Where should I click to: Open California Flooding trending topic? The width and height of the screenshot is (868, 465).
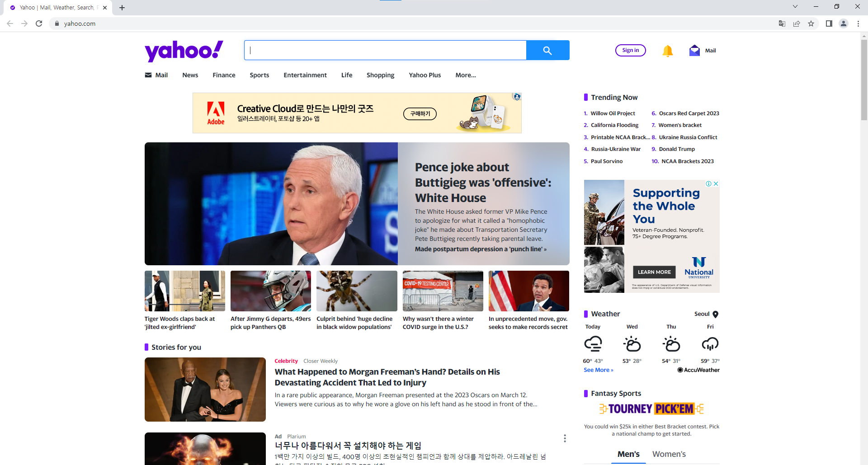[615, 125]
